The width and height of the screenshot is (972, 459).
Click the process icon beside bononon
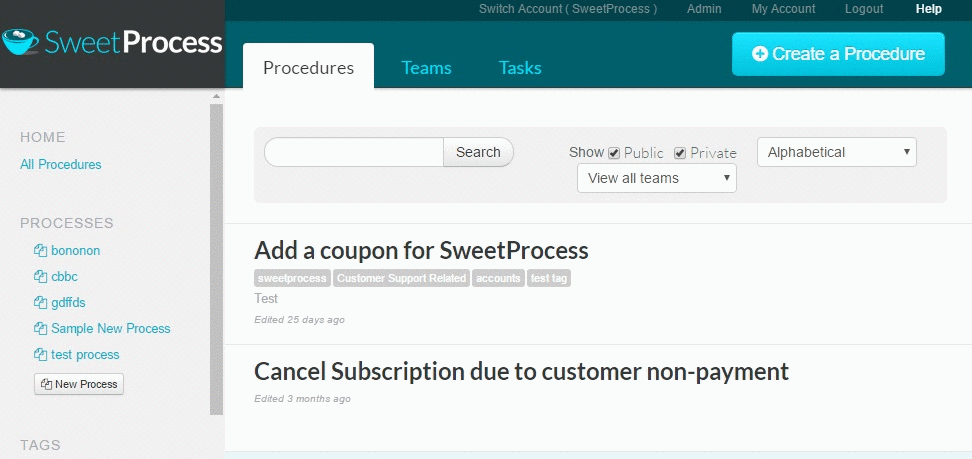(41, 251)
